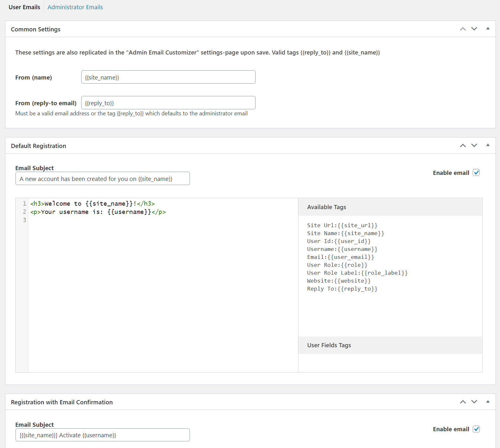This screenshot has height=448, width=500.
Task: Move Registration with Email Confirmation panel up
Action: (463, 402)
